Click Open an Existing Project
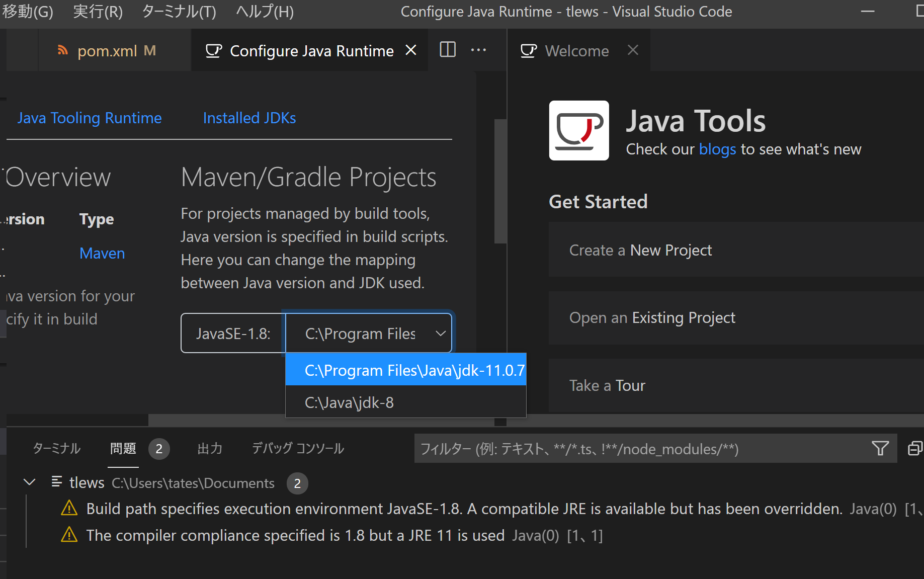924x579 pixels. [736, 317]
